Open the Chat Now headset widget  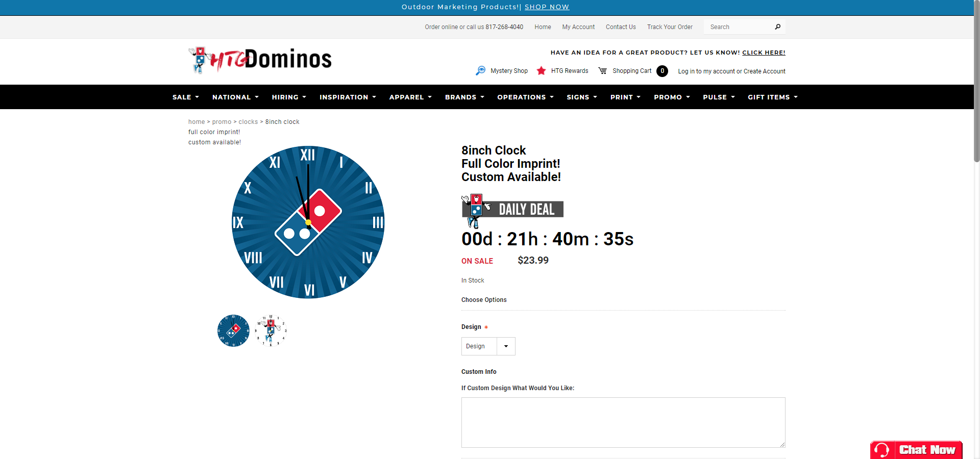(916, 449)
